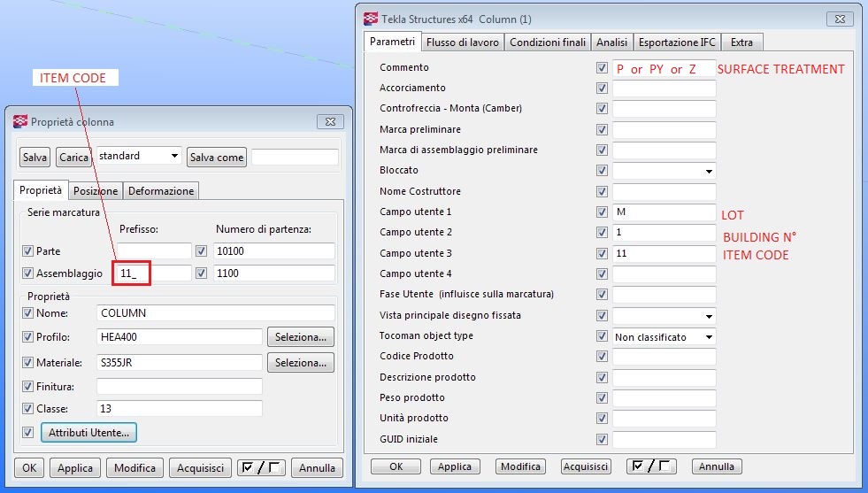Viewport: 868px width, 493px height.
Task: Click the Tekla logo icon in Column dialog title bar
Action: [371, 19]
